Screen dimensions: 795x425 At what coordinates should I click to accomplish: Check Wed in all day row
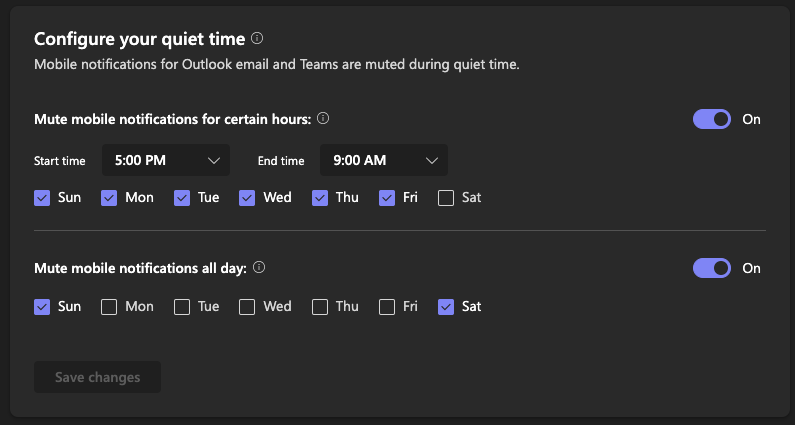coord(247,307)
